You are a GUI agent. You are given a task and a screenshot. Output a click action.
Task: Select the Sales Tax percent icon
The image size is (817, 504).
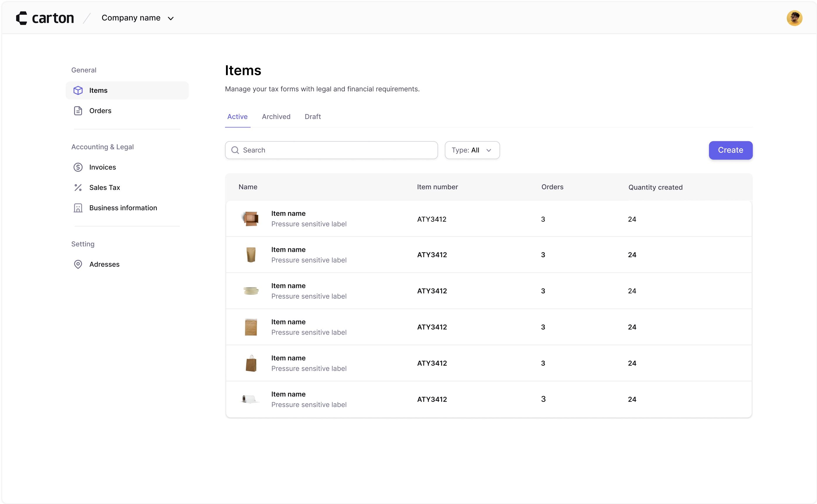[78, 188]
